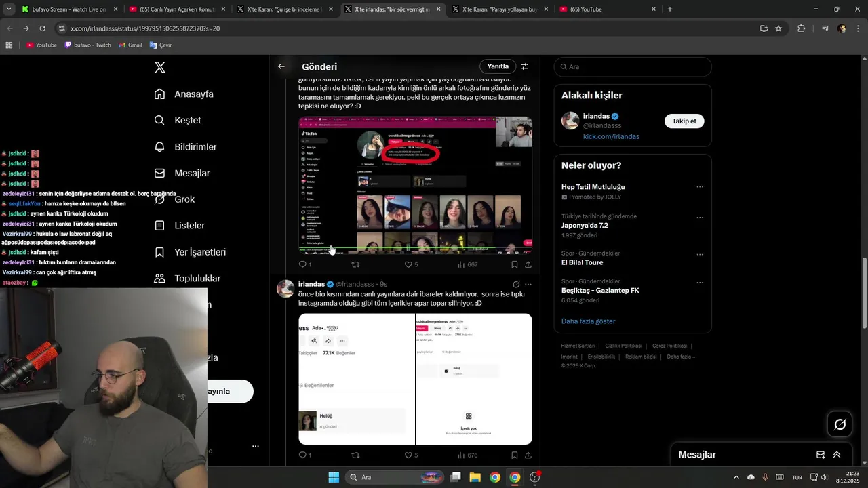Repost the first post with TikTok image

click(355, 264)
